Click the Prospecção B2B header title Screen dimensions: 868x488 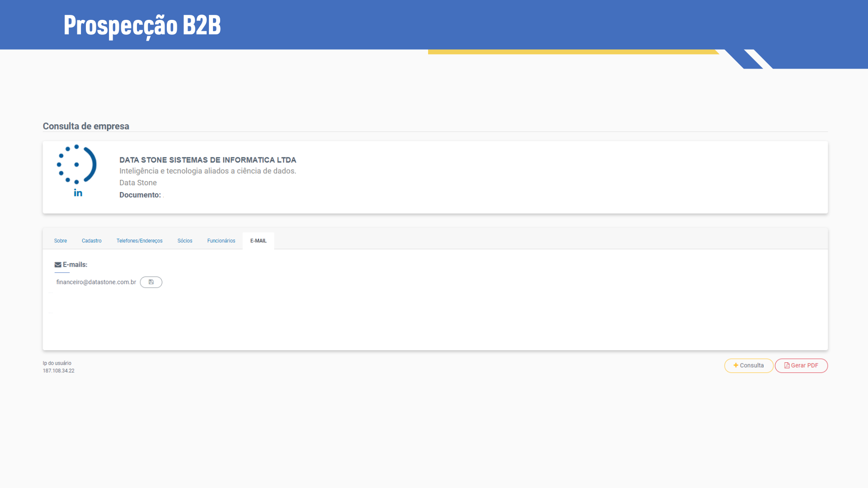(x=142, y=25)
